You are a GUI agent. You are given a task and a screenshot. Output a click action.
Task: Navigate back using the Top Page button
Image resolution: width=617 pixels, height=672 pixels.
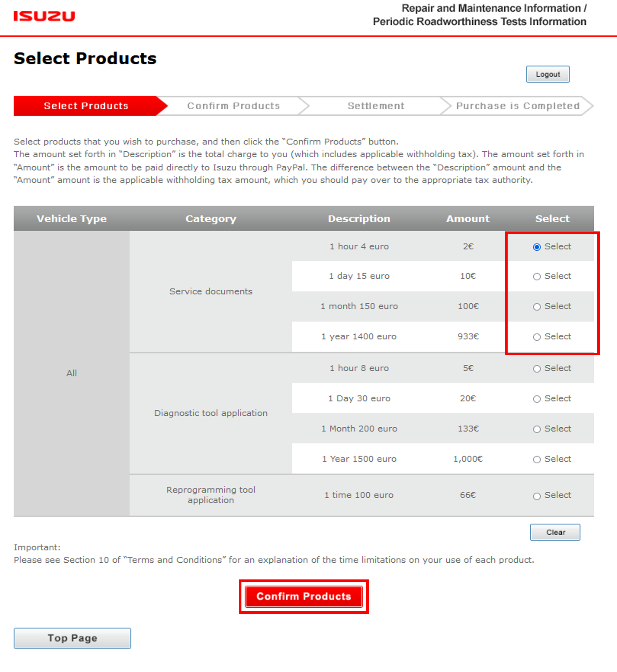[x=72, y=638]
